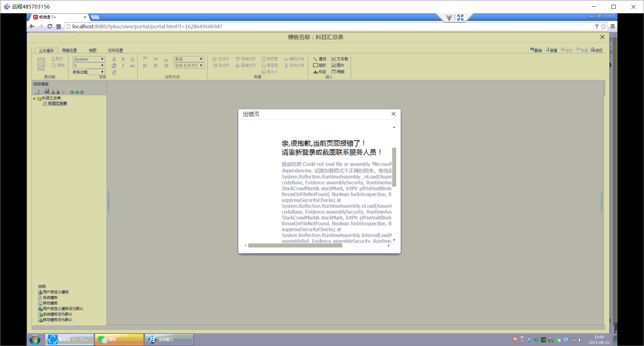Click the 撤销 undo button

(536, 50)
